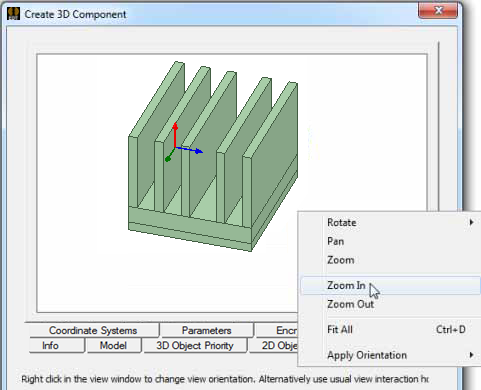The width and height of the screenshot is (481, 390).
Task: Open the Parameters tab
Action: [x=207, y=330]
